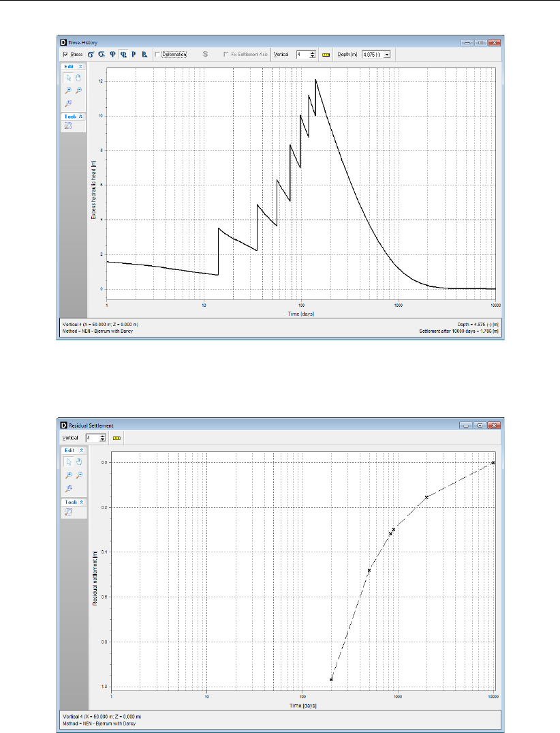Image resolution: width=560 pixels, height=733 pixels.
Task: Select the excess hydraulic head icon in Time-History
Action: (123, 55)
